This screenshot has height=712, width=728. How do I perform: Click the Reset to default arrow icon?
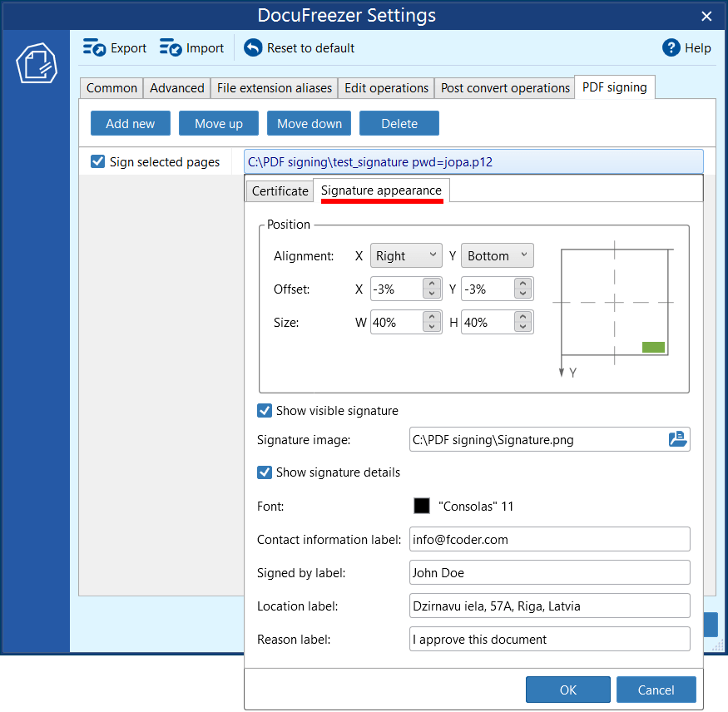pyautogui.click(x=253, y=47)
